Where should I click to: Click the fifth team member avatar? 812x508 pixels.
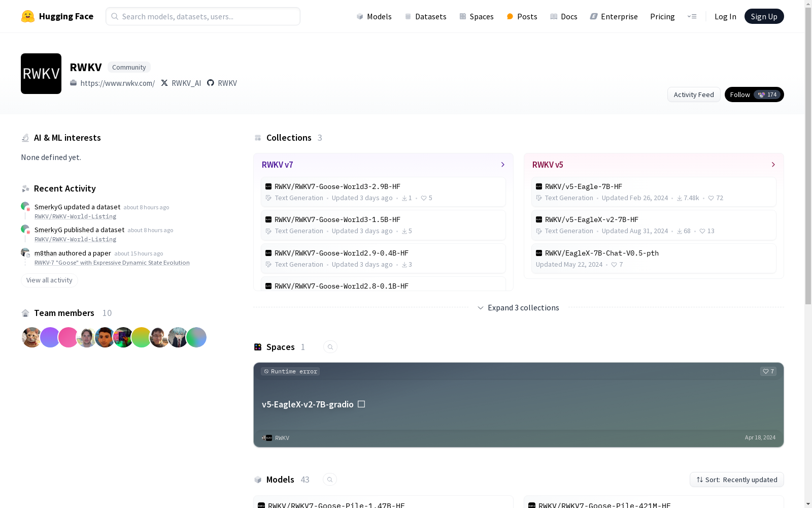105,337
